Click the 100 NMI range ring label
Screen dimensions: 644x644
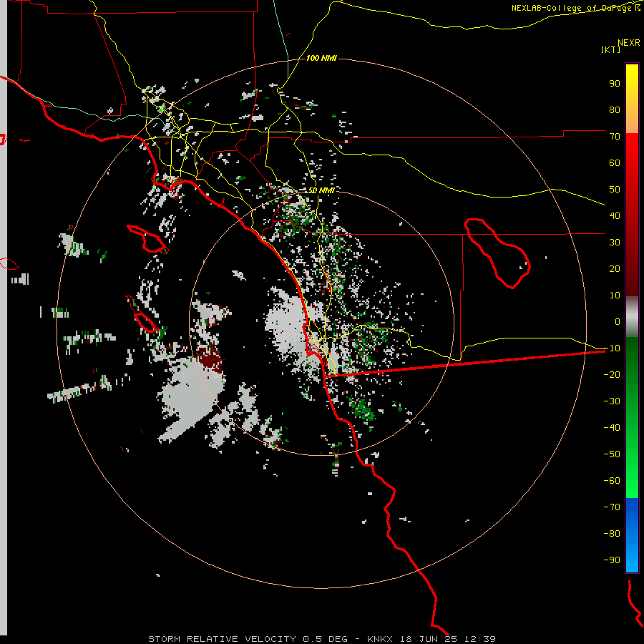[x=321, y=58]
